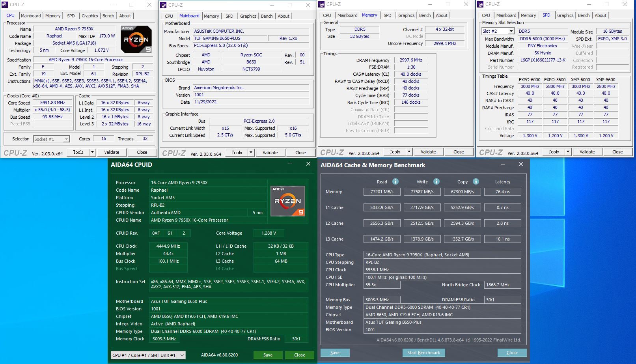Screen dimensions: 636x364
Task: Open the Tools arrow in CPU-Z Mainboard window
Action: coord(251,152)
